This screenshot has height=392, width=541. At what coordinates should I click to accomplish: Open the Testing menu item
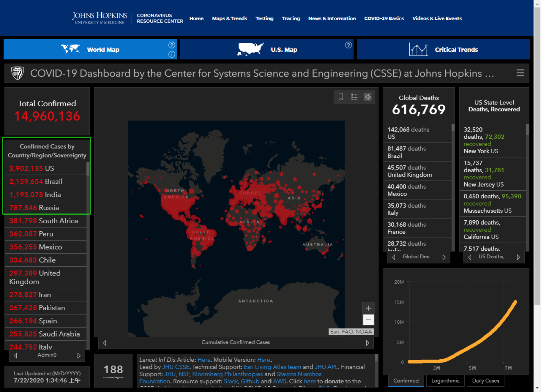tap(264, 18)
